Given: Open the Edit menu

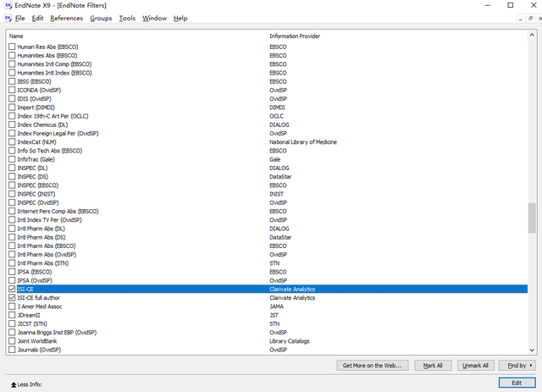Looking at the screenshot, I should [x=37, y=19].
